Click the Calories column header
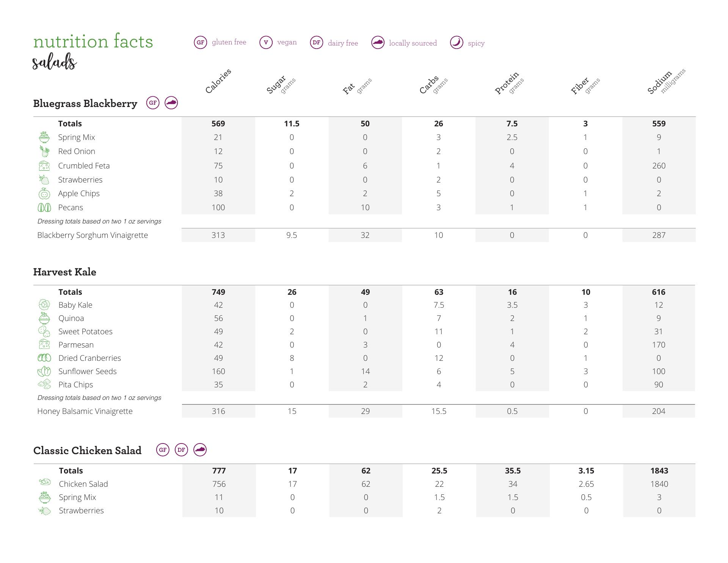The image size is (728, 563). point(218,81)
